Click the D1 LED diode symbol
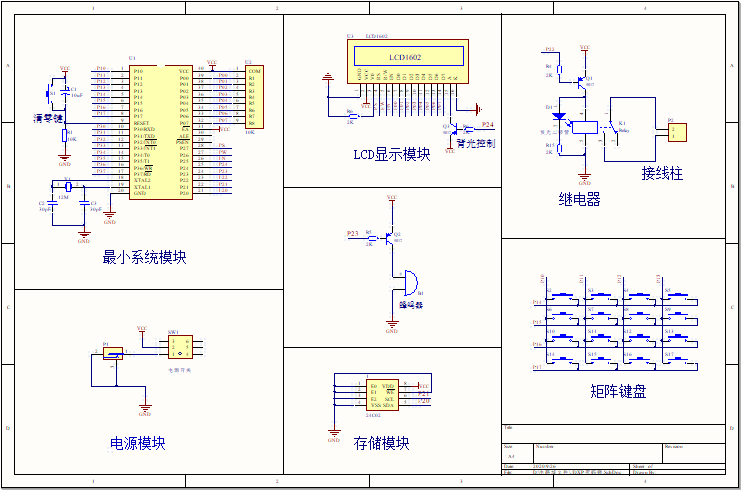The height and width of the screenshot is (490, 741). point(559,116)
